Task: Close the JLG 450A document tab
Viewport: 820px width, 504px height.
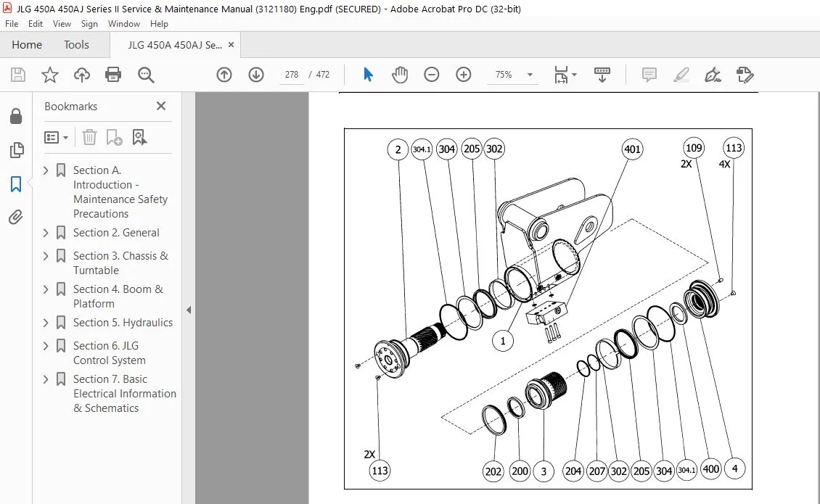Action: (231, 45)
